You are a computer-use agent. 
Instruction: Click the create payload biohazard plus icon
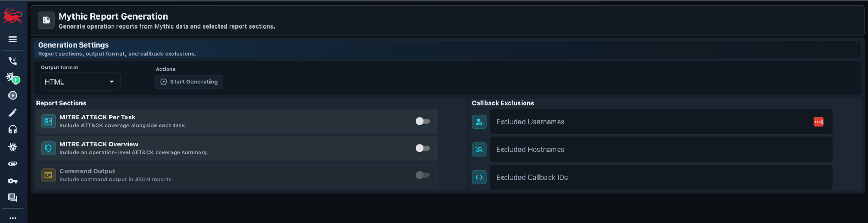[13, 78]
